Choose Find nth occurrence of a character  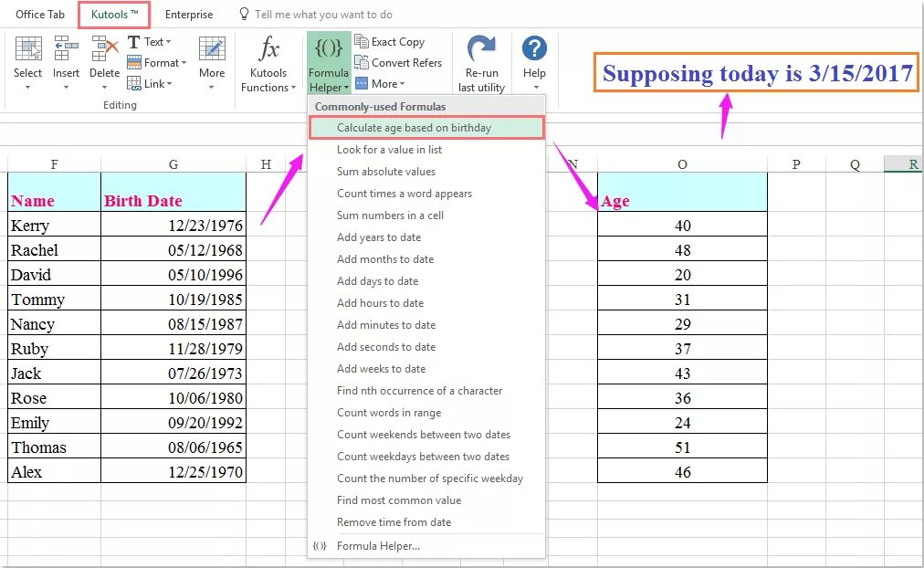tap(426, 391)
